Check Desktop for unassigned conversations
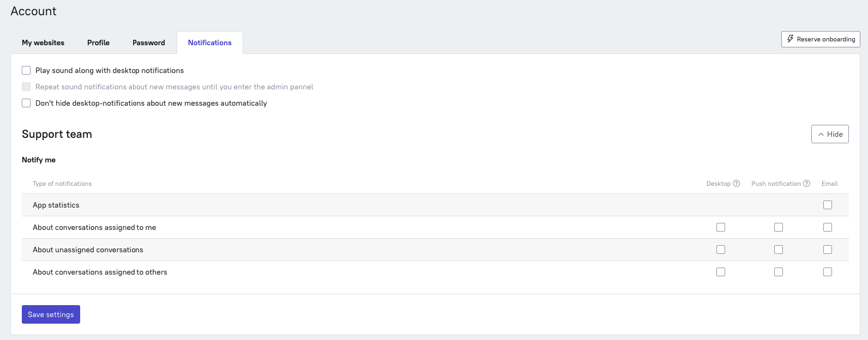 (721, 250)
